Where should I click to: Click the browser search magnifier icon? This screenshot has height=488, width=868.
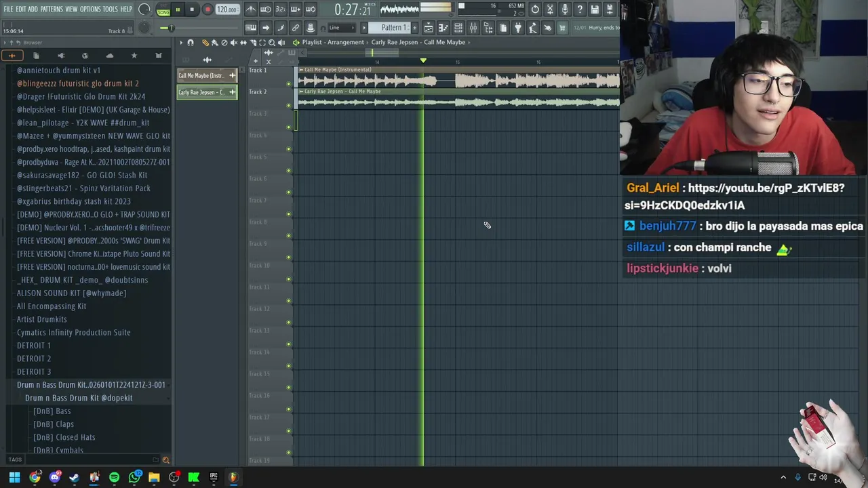(165, 460)
